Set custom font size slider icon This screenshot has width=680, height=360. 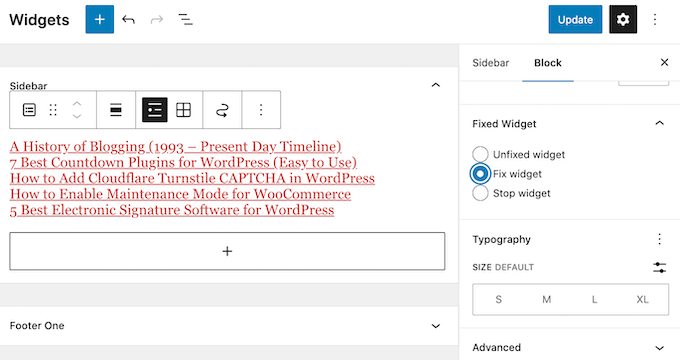(660, 267)
